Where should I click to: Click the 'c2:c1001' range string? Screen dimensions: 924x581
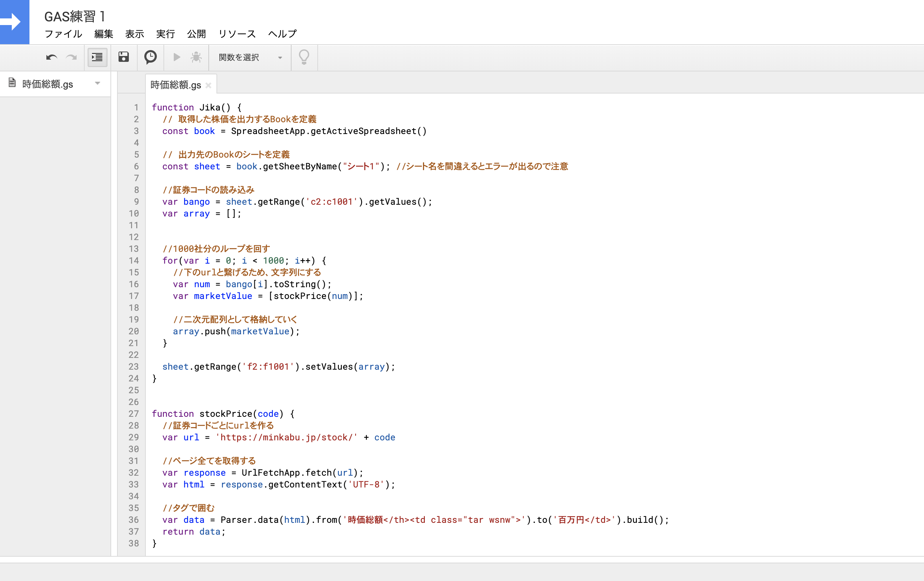(332, 202)
